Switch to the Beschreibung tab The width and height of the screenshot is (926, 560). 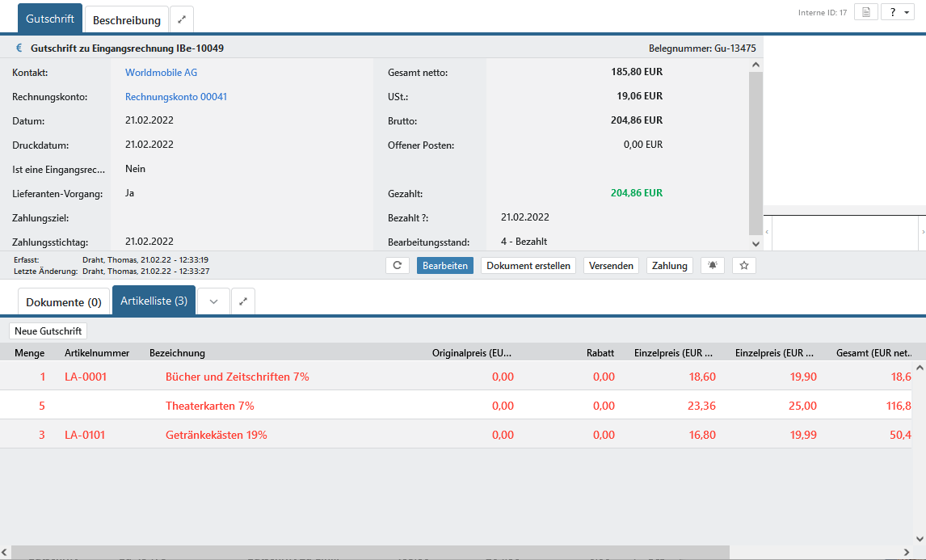pos(127,19)
